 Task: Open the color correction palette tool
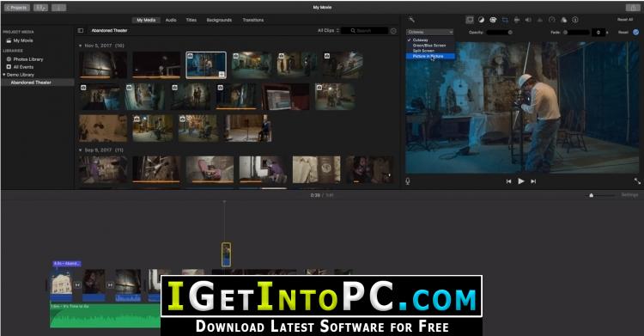pos(493,20)
